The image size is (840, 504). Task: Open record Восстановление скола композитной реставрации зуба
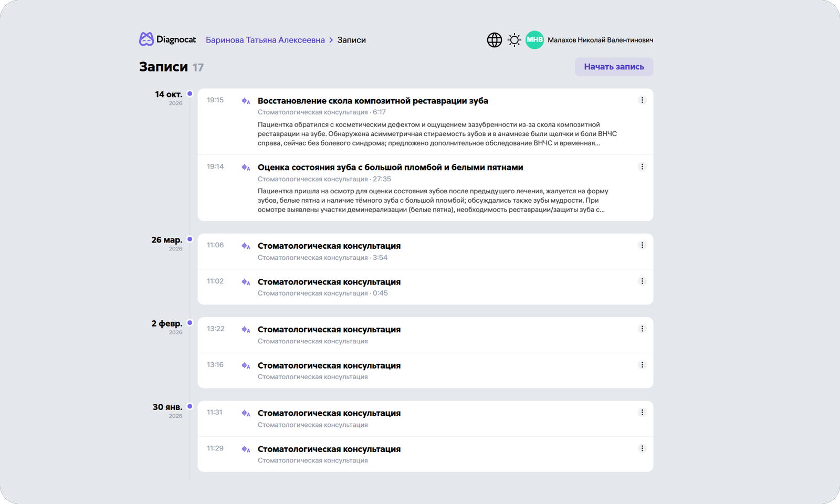point(373,101)
